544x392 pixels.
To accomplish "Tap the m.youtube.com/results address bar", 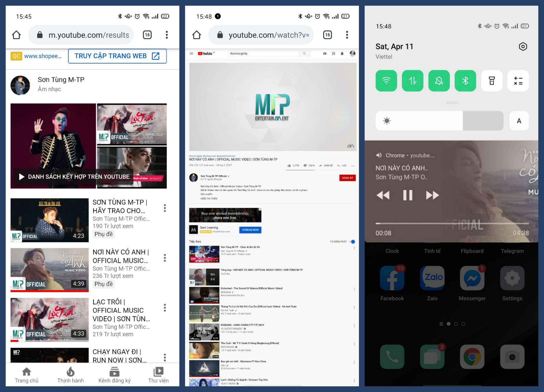I will [81, 35].
